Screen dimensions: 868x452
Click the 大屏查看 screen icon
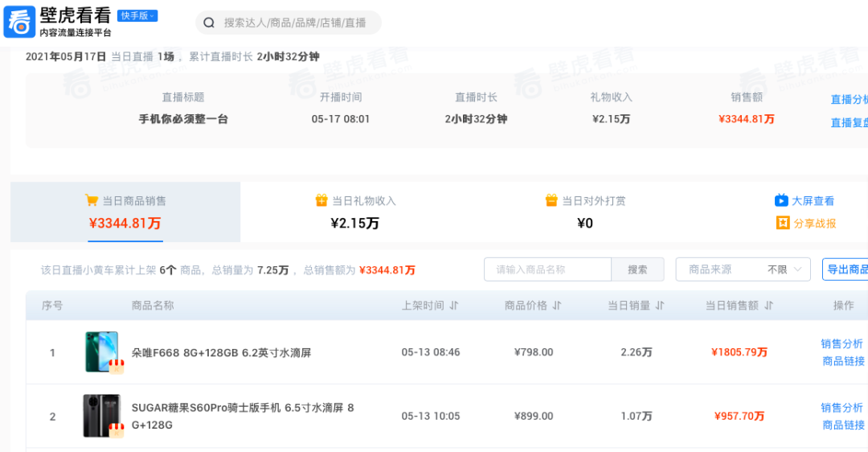pos(781,200)
